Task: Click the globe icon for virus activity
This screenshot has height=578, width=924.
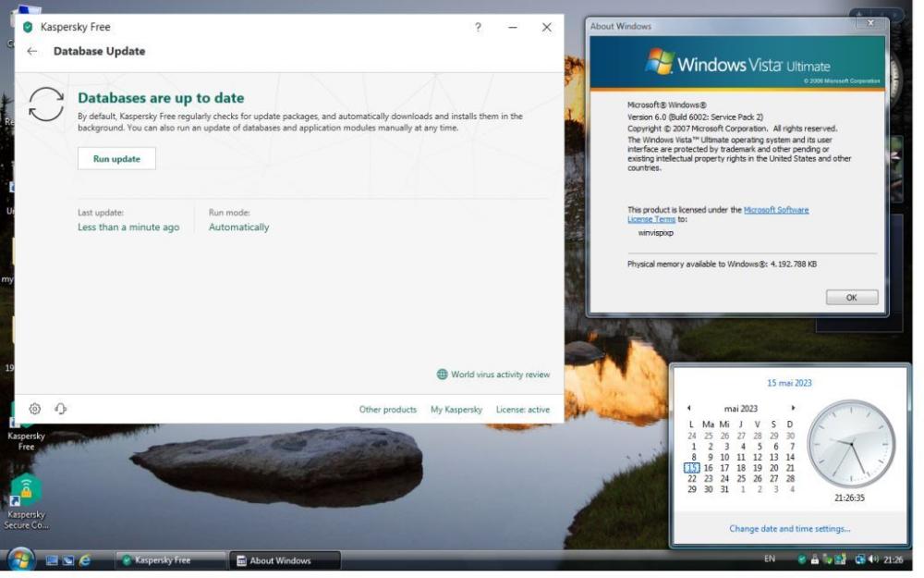Action: 443,375
